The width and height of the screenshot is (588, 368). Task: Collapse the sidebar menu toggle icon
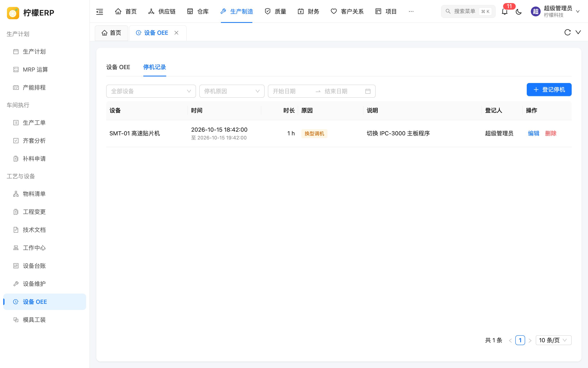tap(100, 11)
